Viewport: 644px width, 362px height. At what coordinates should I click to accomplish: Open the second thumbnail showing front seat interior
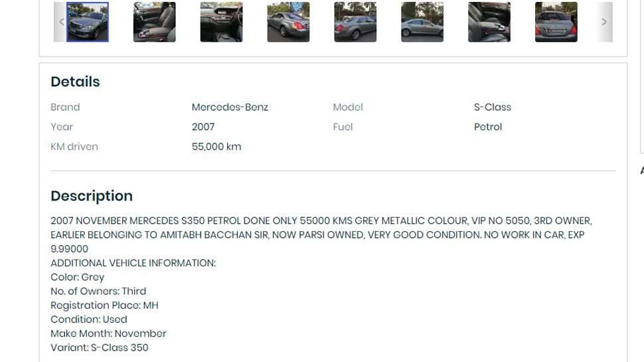point(155,22)
